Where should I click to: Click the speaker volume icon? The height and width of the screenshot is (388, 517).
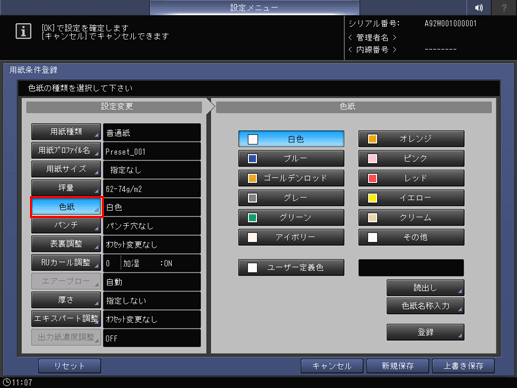click(x=479, y=7)
